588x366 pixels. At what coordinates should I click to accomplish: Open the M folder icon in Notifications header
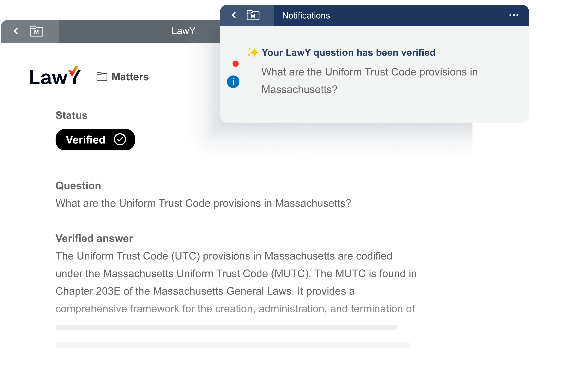(253, 15)
